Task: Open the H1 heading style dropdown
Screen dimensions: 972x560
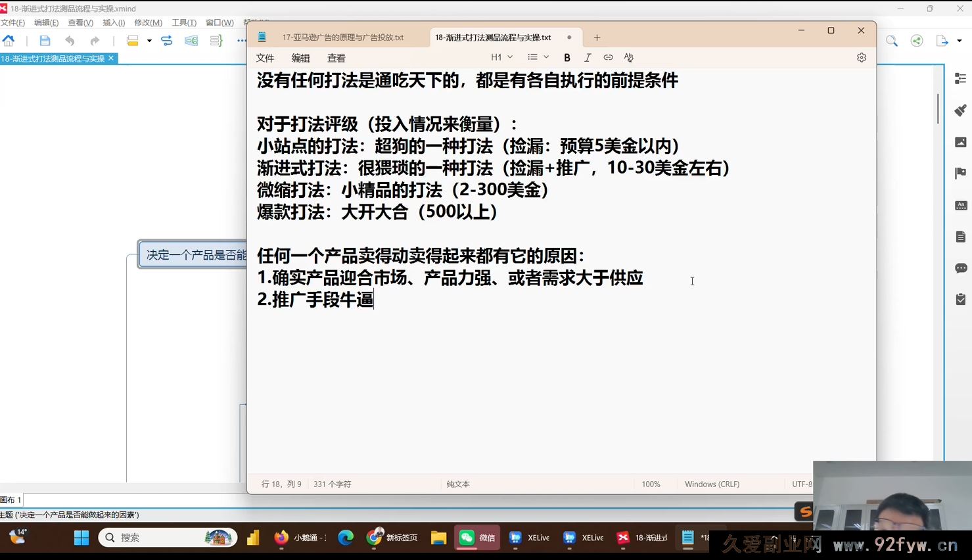Action: (x=501, y=57)
